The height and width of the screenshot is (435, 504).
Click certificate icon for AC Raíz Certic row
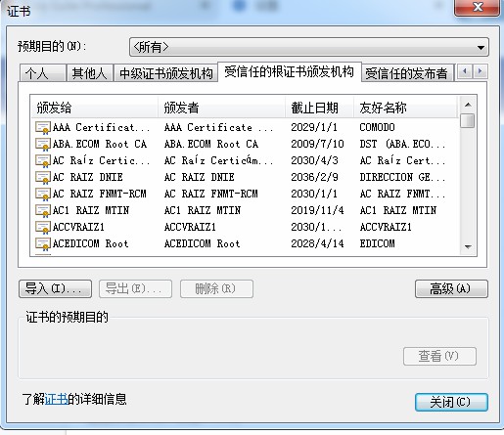pos(43,160)
